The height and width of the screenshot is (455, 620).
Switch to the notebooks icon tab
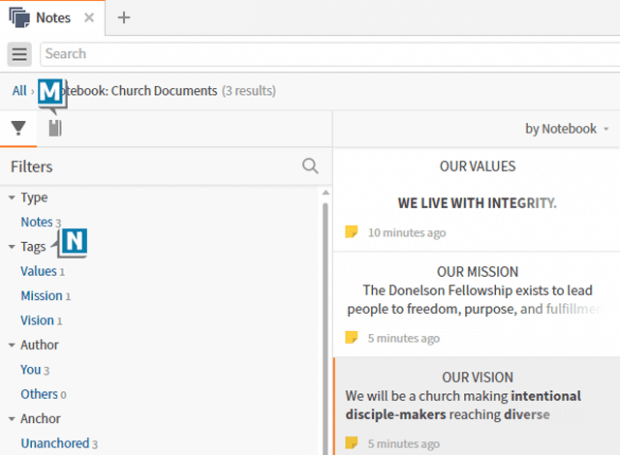(x=55, y=128)
